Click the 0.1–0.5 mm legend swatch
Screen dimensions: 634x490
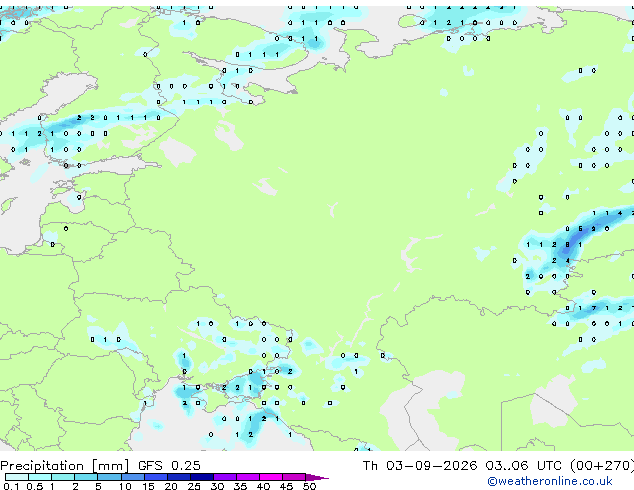click(x=17, y=477)
